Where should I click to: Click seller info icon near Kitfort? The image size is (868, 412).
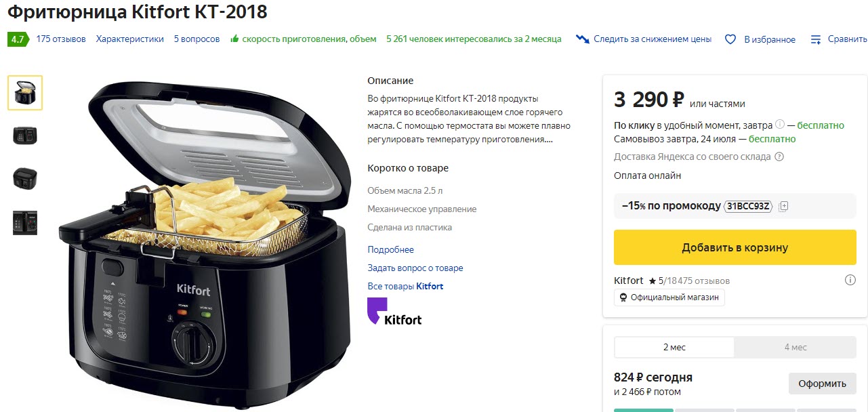pos(850,281)
